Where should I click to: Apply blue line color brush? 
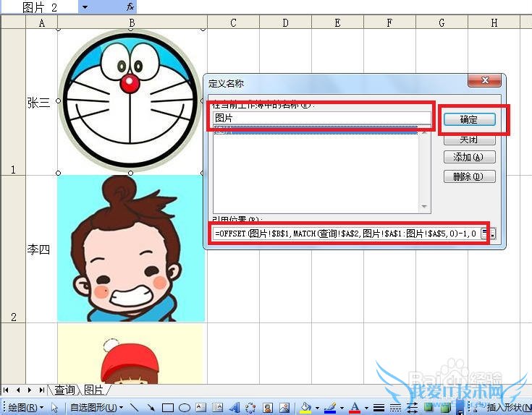tap(330, 408)
